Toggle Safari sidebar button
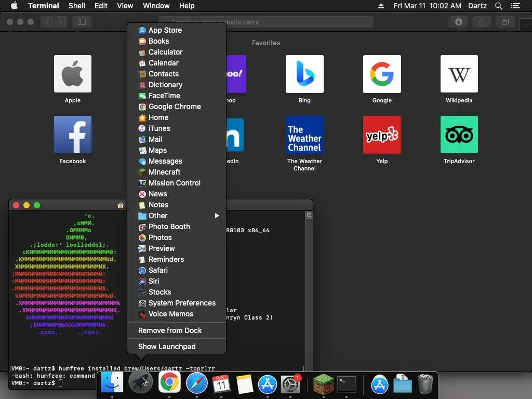 tap(82, 22)
